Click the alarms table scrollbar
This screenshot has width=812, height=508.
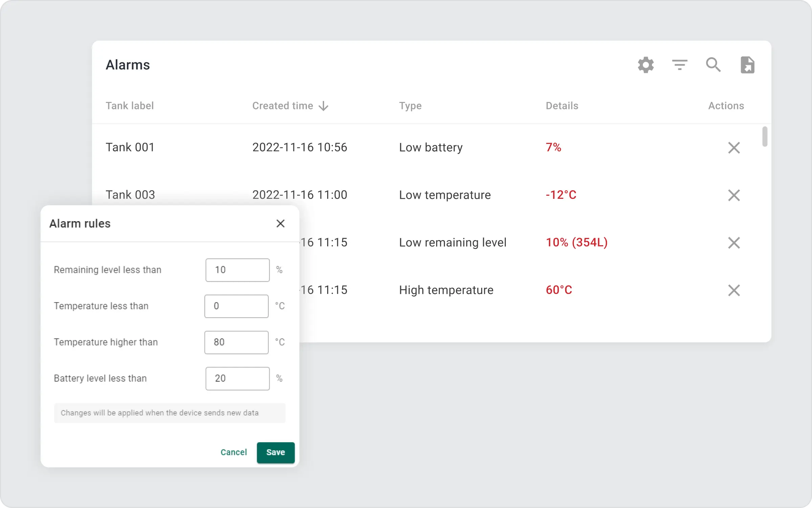[765, 137]
